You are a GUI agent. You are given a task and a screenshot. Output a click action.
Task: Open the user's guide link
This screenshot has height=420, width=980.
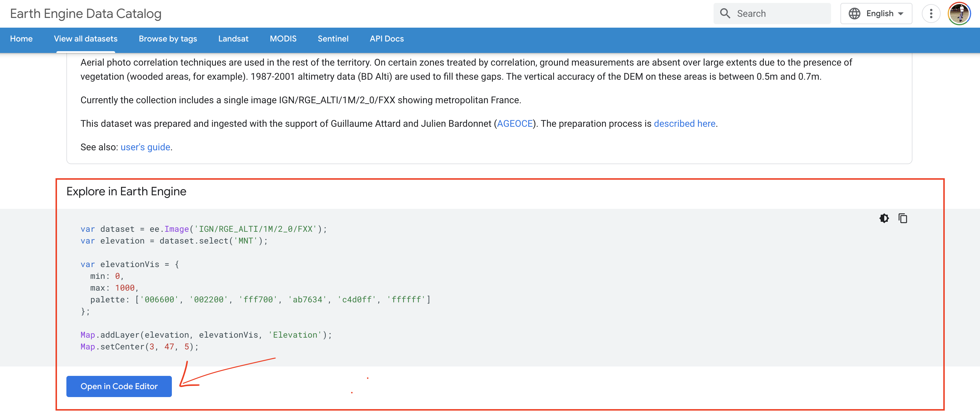pyautogui.click(x=145, y=147)
